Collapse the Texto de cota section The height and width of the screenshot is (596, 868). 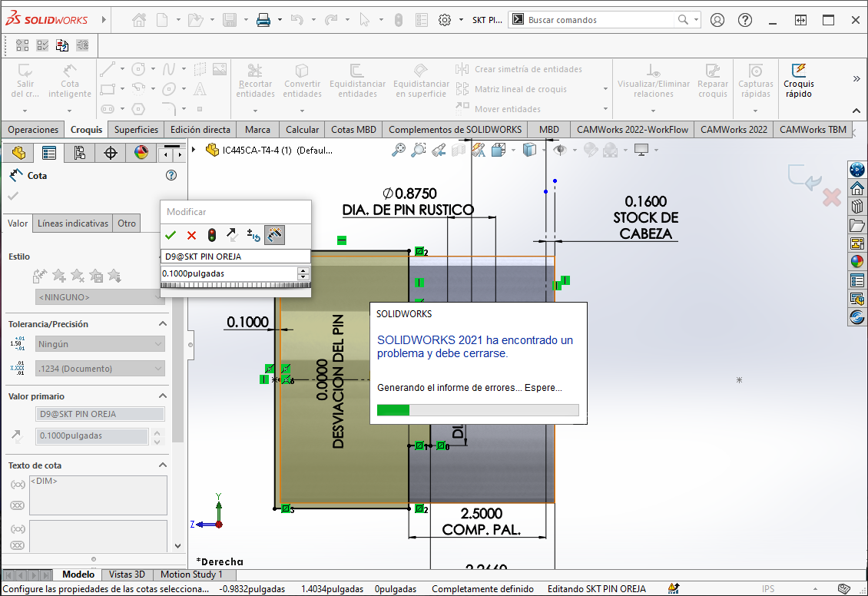tap(163, 465)
